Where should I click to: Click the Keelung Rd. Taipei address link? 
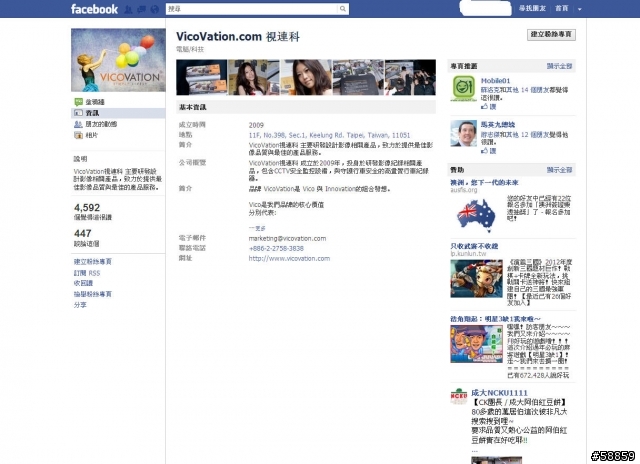tap(329, 135)
